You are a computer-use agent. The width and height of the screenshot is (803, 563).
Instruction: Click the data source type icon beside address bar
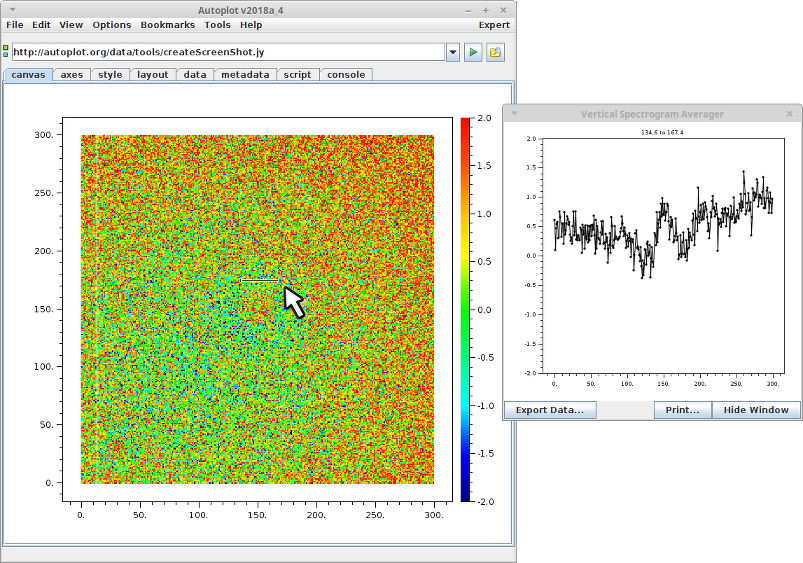pos(6,51)
